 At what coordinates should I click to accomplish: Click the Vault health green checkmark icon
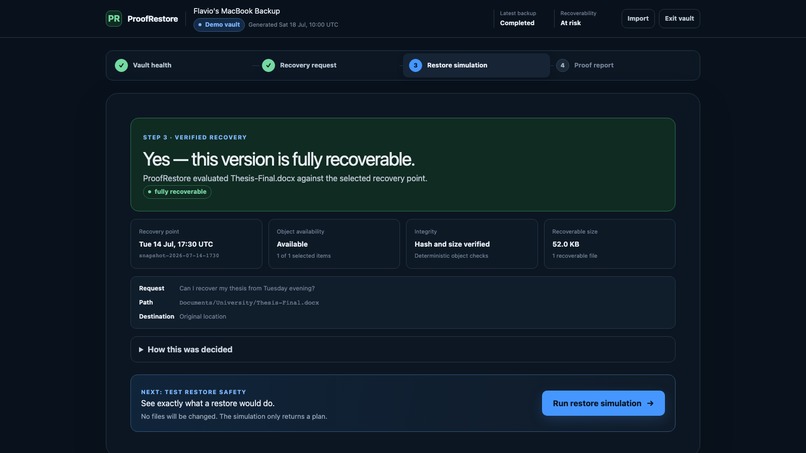[121, 65]
